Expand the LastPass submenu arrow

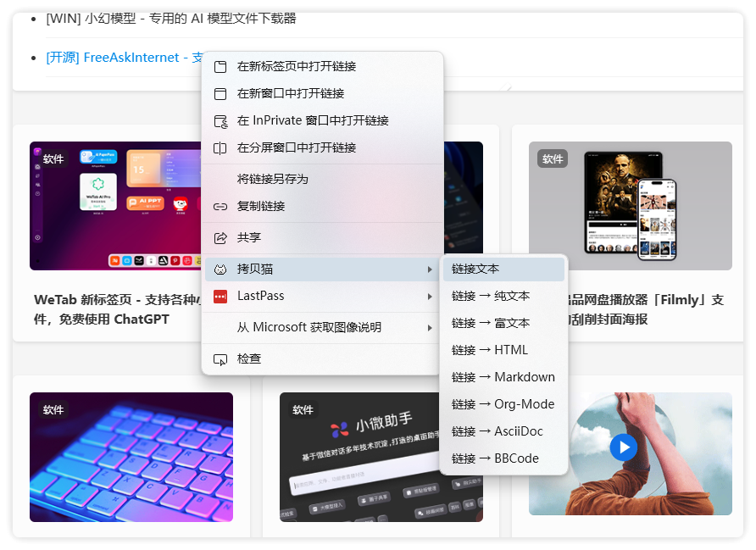[430, 297]
